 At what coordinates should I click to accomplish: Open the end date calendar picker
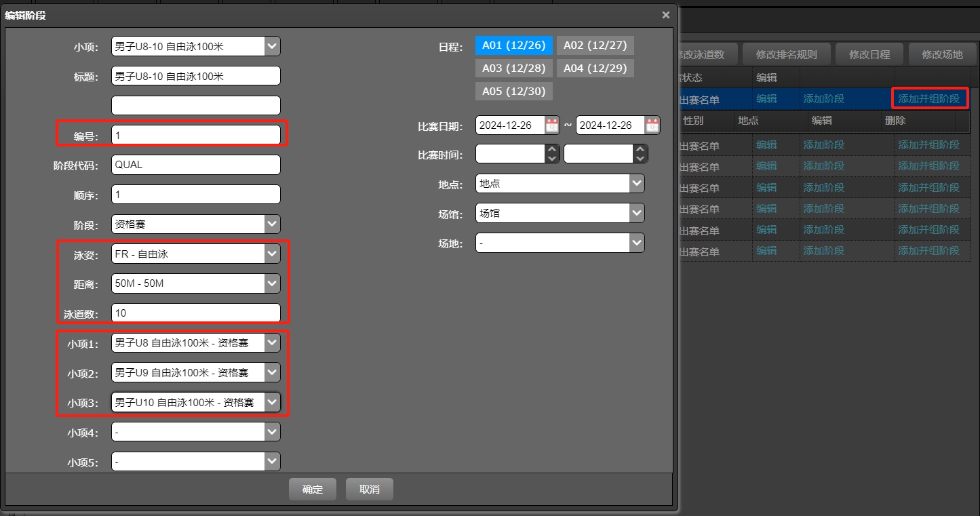[652, 125]
